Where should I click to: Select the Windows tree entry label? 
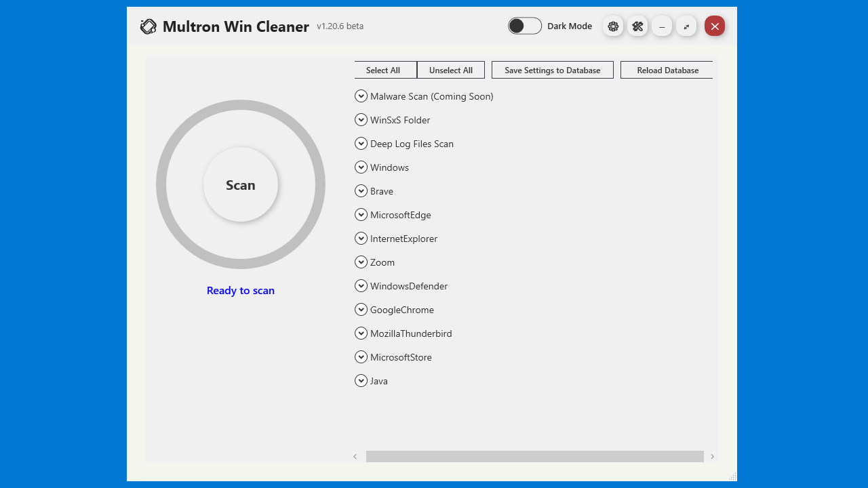tap(389, 167)
